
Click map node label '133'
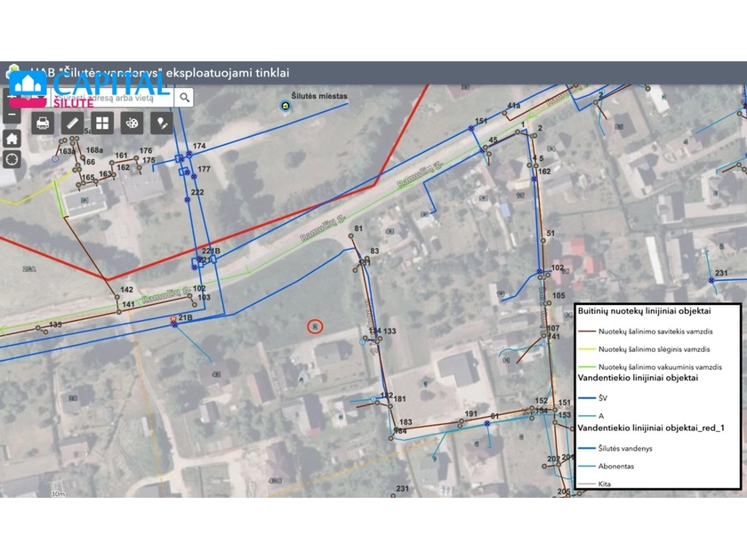click(390, 331)
